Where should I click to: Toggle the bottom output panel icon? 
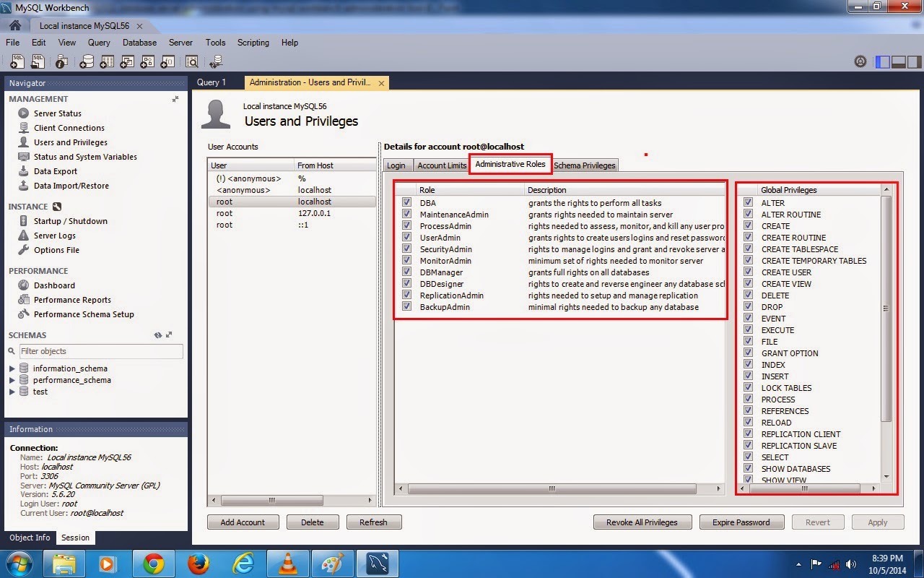[899, 61]
